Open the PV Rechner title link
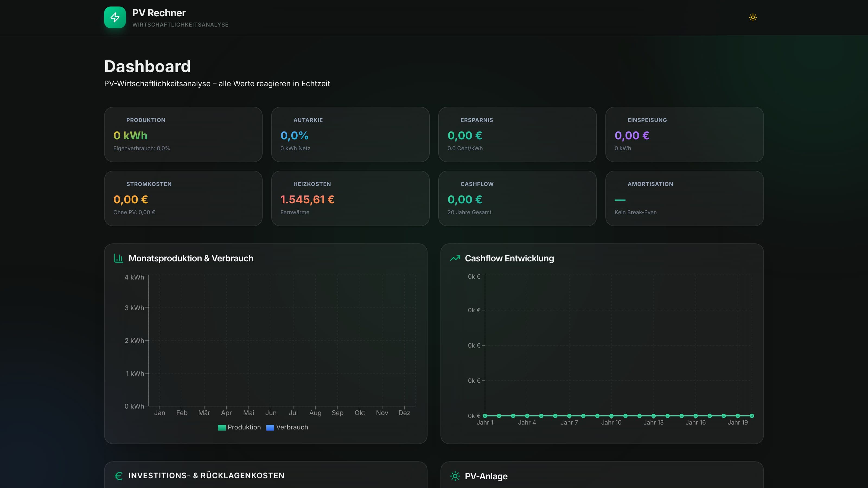This screenshot has width=868, height=488. [x=159, y=13]
